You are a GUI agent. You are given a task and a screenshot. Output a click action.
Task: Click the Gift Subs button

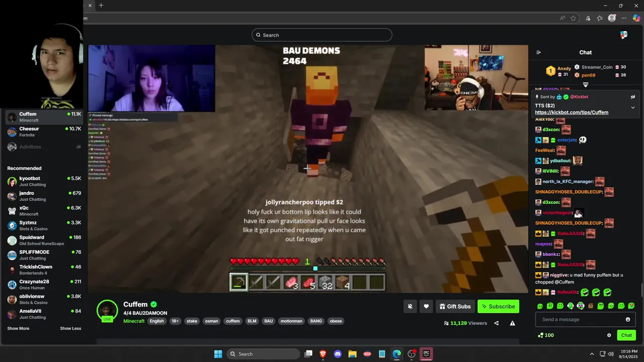point(455,306)
